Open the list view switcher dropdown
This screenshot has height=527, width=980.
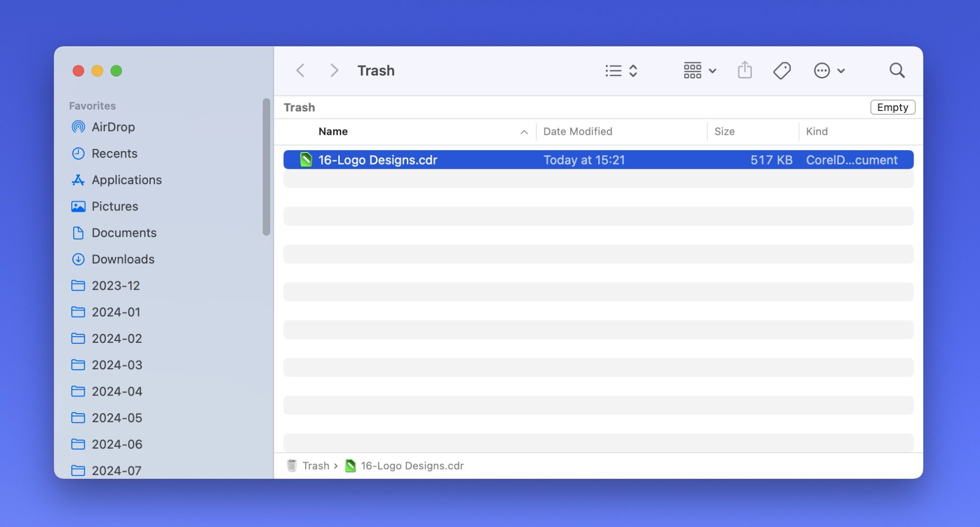click(x=621, y=70)
